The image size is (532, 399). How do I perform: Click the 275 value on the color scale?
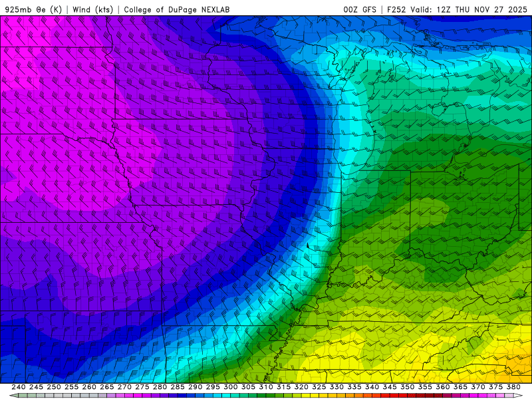[142, 387]
